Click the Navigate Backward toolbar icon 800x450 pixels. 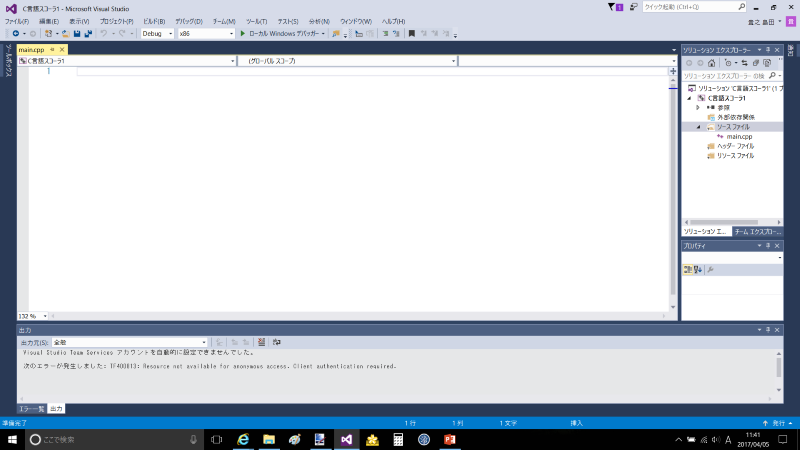coord(16,34)
